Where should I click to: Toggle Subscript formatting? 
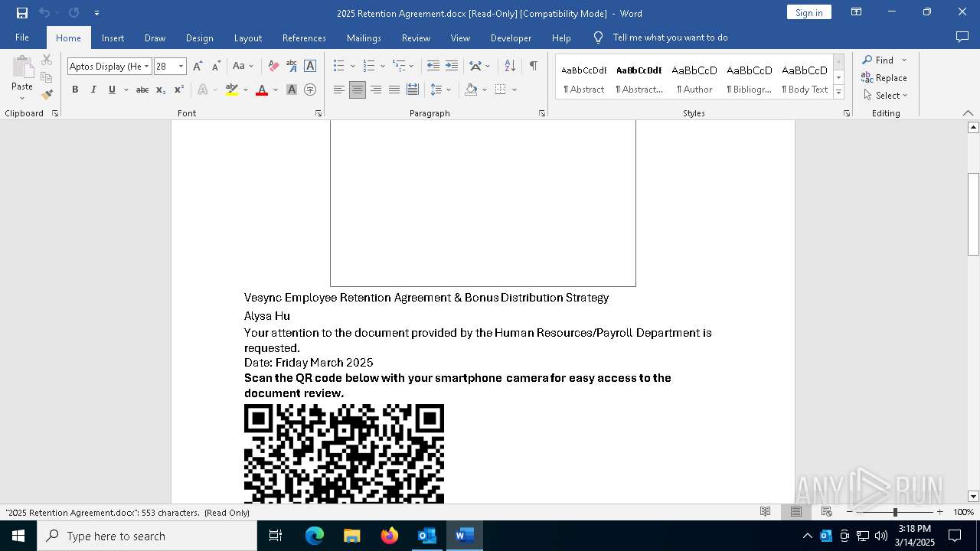(x=161, y=90)
